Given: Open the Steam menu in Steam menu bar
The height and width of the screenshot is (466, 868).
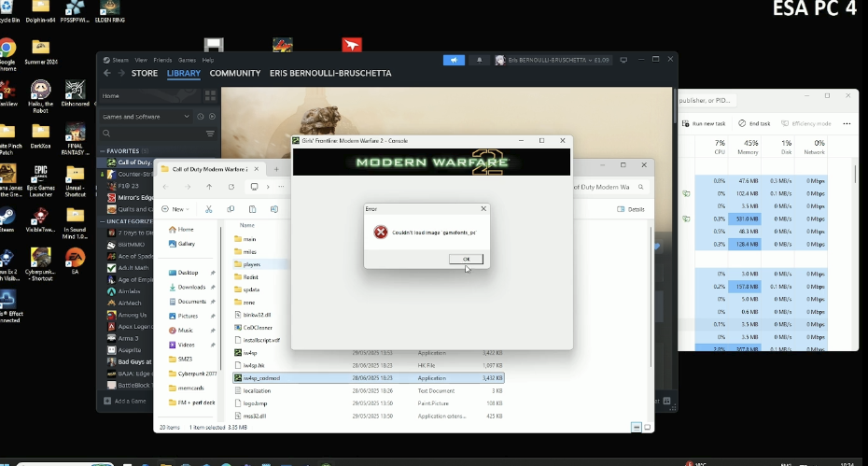Looking at the screenshot, I should (120, 60).
